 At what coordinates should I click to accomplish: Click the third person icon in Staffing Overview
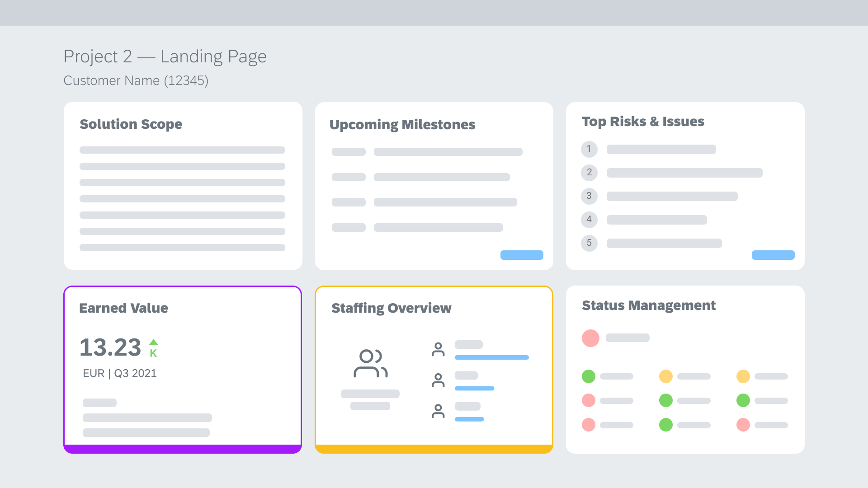(438, 411)
